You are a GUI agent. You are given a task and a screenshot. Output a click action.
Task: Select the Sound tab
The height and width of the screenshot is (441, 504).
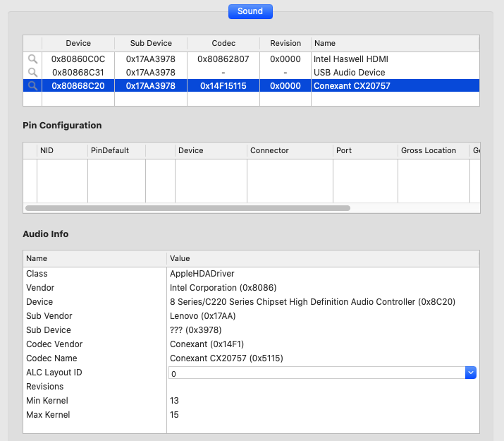(x=250, y=11)
